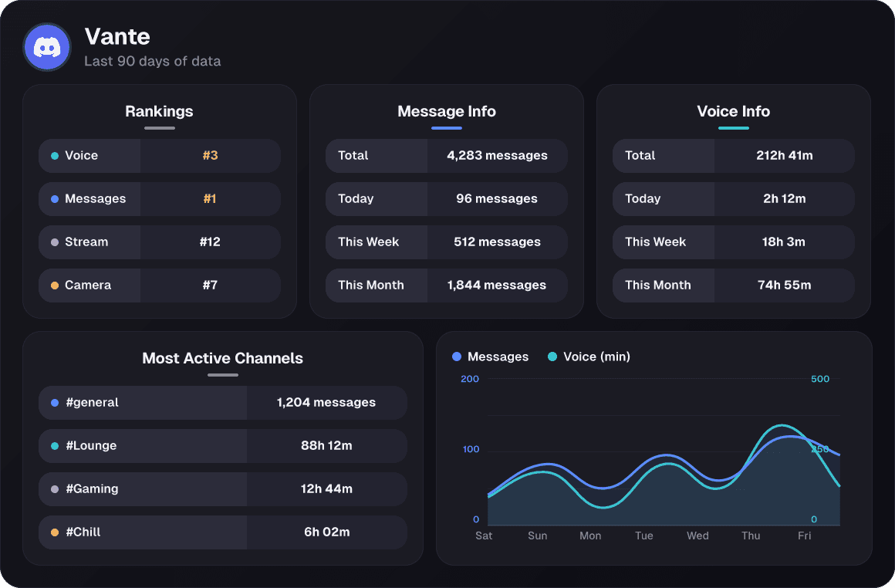895x588 pixels.
Task: Click the 'Last 90 days of data' subtitle
Action: coord(153,61)
